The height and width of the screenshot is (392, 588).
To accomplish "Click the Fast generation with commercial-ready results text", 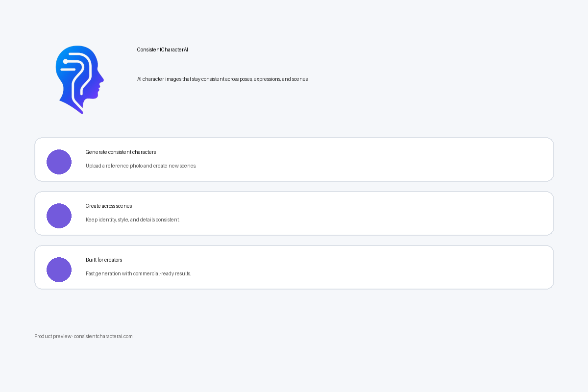I will click(x=138, y=273).
